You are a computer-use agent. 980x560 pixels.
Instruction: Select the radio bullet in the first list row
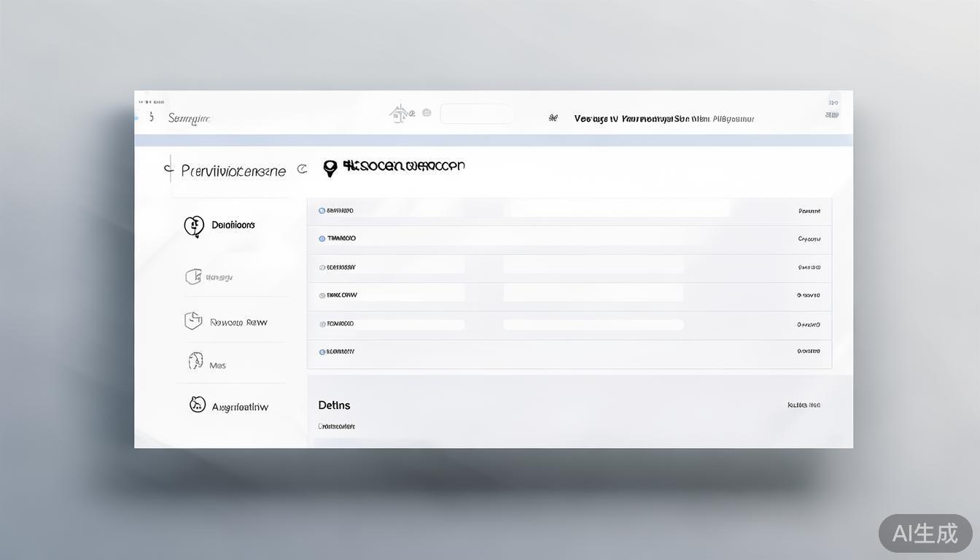322,211
